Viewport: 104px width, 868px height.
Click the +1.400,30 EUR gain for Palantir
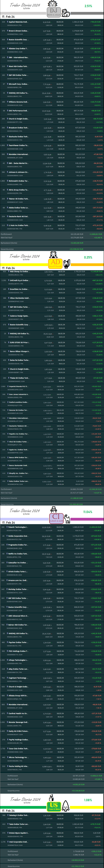(x=94, y=527)
